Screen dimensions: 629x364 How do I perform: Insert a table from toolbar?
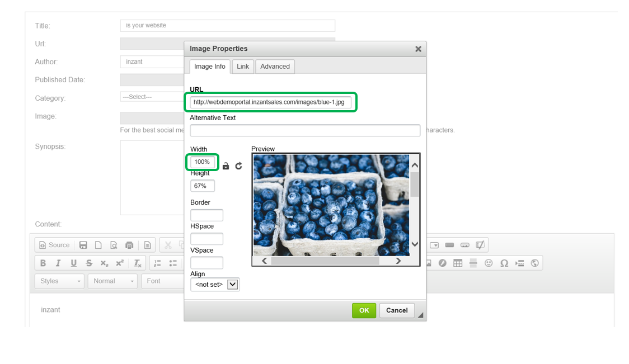(x=458, y=263)
